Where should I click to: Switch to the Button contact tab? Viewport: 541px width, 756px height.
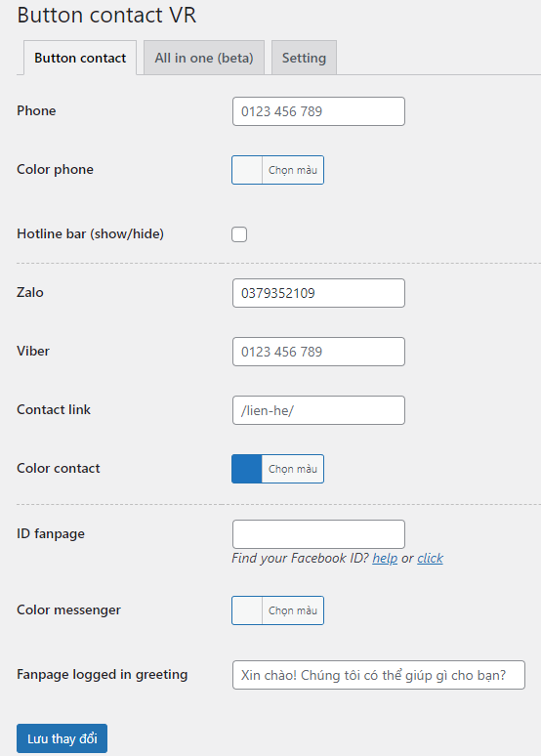click(80, 58)
